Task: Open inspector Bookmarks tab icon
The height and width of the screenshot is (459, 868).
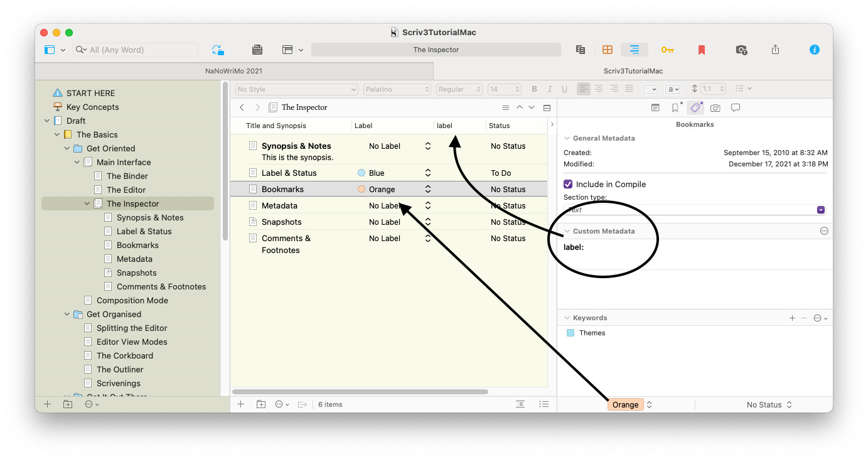Action: click(x=675, y=107)
